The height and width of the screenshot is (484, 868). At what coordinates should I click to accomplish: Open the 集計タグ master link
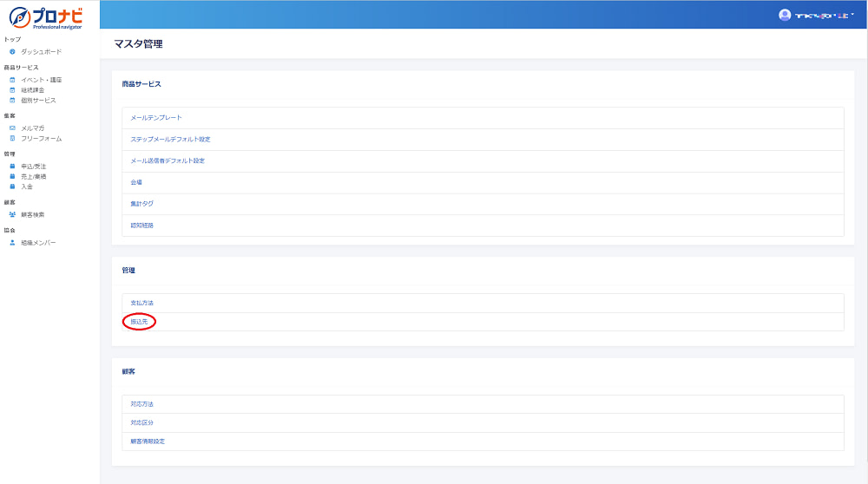tap(141, 204)
